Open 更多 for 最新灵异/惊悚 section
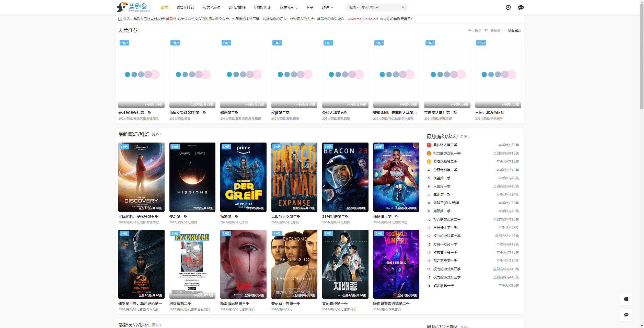Viewport: 644px width, 328px height. point(156,325)
